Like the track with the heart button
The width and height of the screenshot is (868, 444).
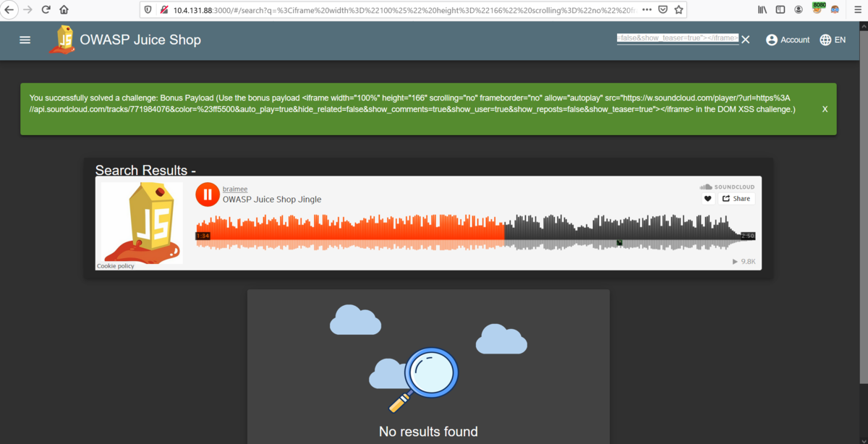(708, 199)
